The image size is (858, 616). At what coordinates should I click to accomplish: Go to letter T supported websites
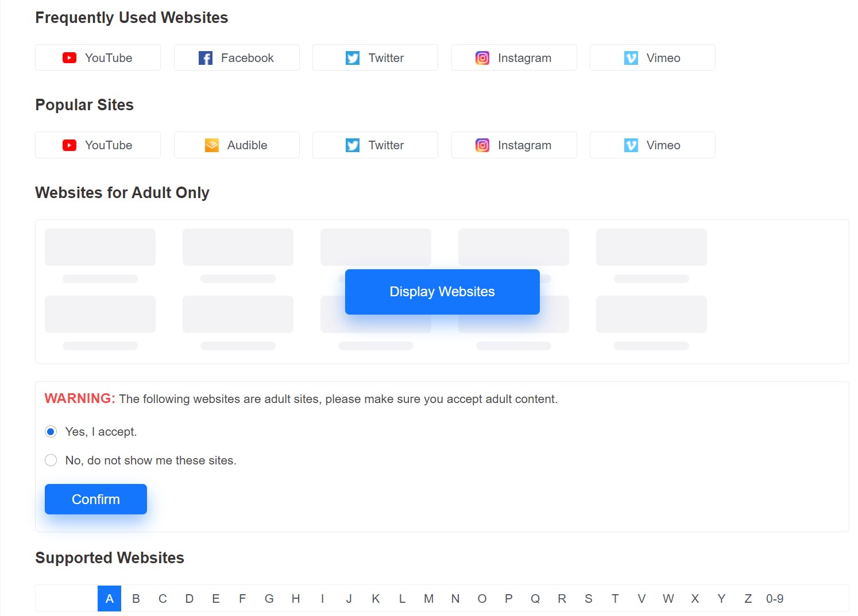(x=615, y=599)
